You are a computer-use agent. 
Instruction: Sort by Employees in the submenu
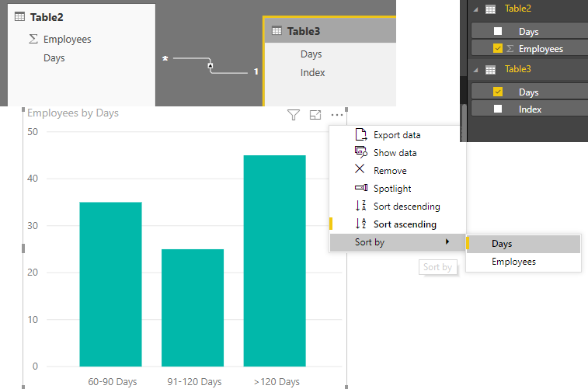click(x=524, y=262)
